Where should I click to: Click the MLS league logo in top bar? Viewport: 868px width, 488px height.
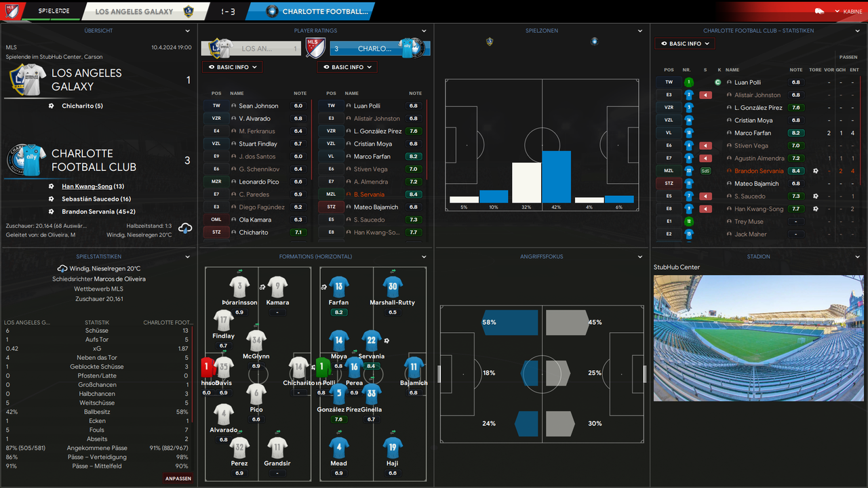tap(12, 12)
